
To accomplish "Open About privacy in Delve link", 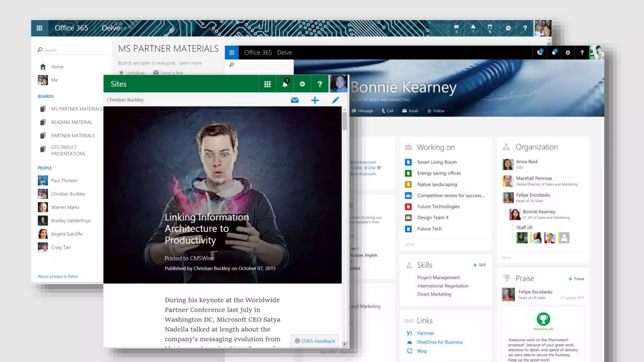I will pos(58,276).
